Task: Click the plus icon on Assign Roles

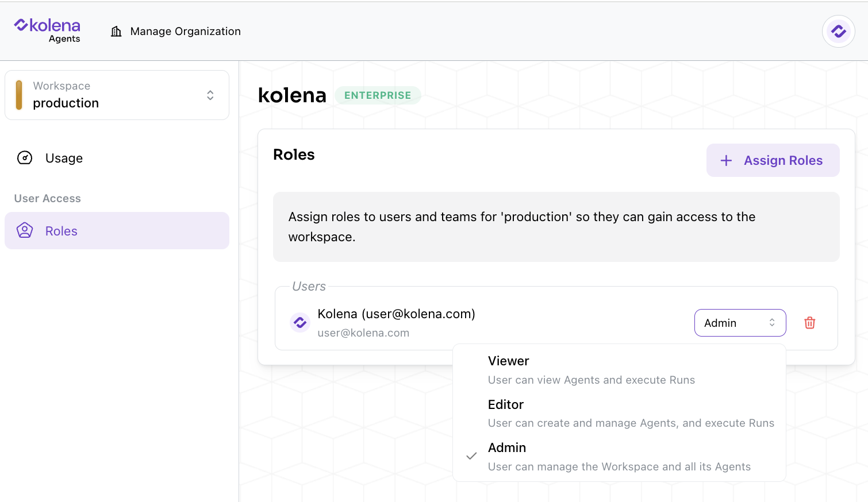Action: click(726, 160)
